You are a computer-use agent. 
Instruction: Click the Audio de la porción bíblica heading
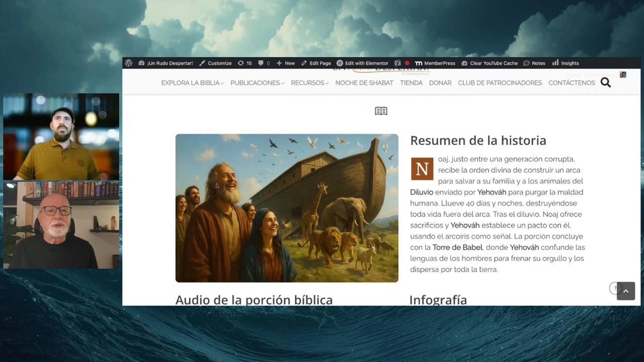[254, 300]
